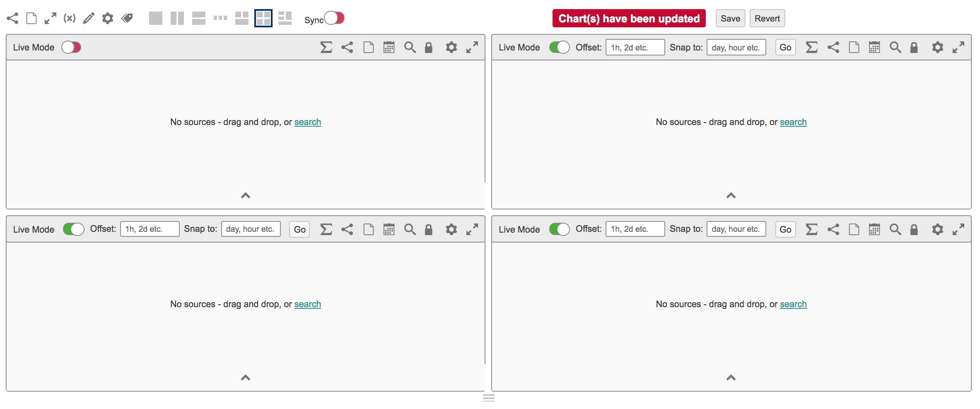Select the last mosaic layout icon
This screenshot has height=409, width=980.
point(285,18)
